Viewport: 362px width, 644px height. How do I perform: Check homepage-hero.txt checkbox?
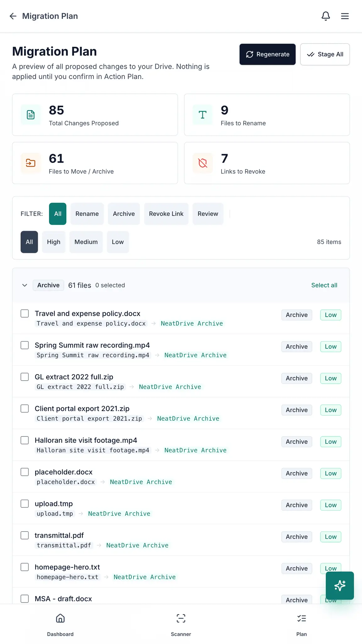pos(25,567)
